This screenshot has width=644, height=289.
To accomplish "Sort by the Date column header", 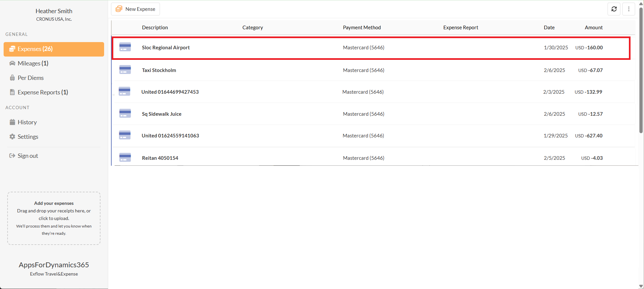I will click(549, 28).
